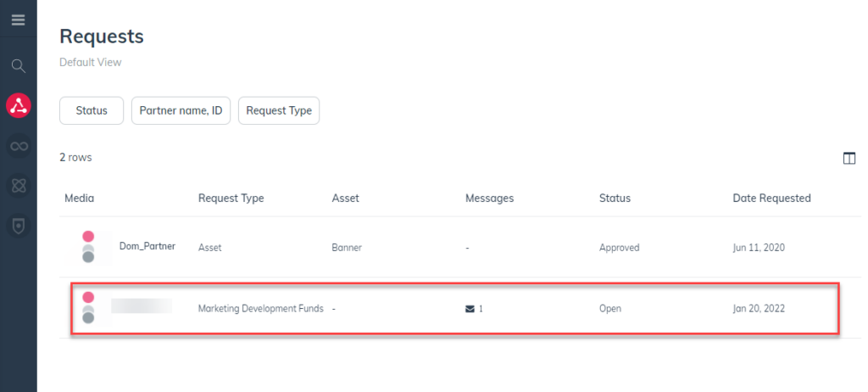Select the red network icon in sidebar
The width and height of the screenshot is (868, 392).
tap(18, 105)
